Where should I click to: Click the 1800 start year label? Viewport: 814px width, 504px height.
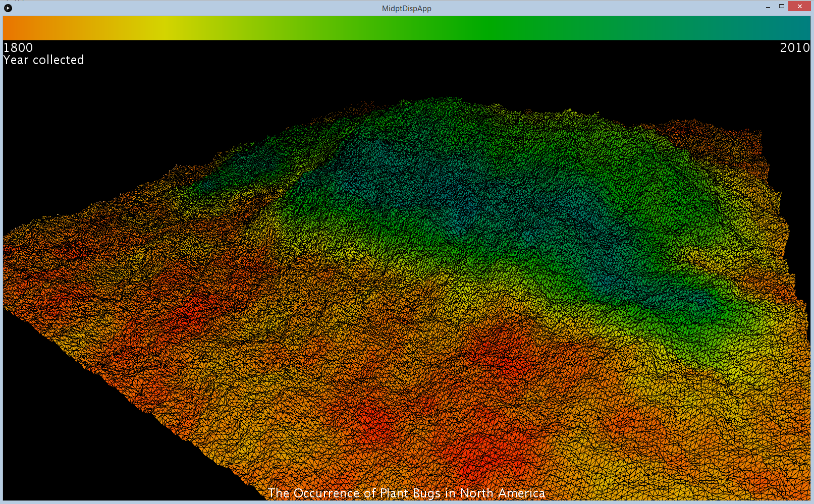(x=18, y=47)
